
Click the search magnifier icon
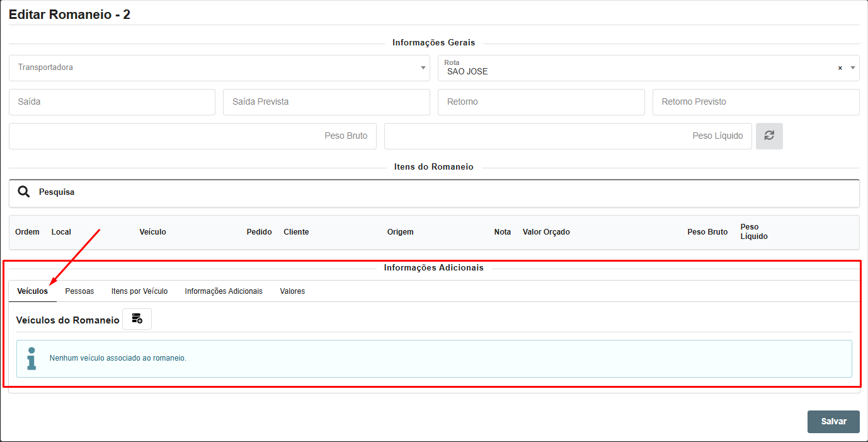point(24,192)
